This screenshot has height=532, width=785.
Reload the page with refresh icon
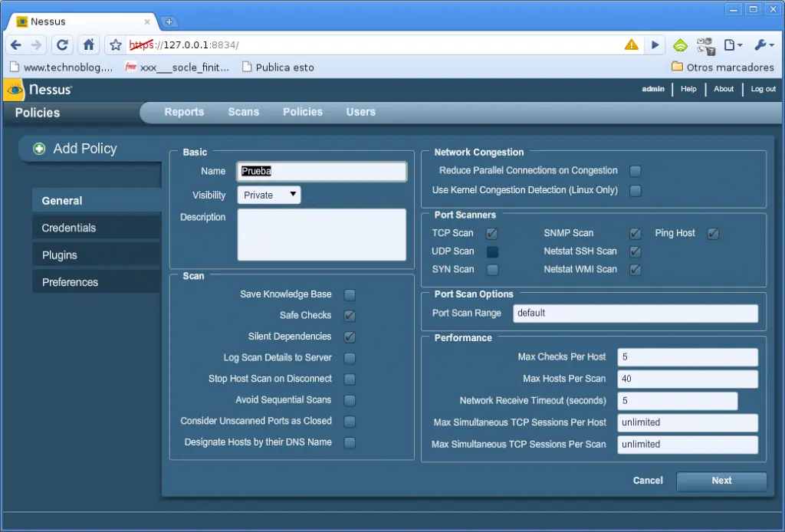(62, 45)
